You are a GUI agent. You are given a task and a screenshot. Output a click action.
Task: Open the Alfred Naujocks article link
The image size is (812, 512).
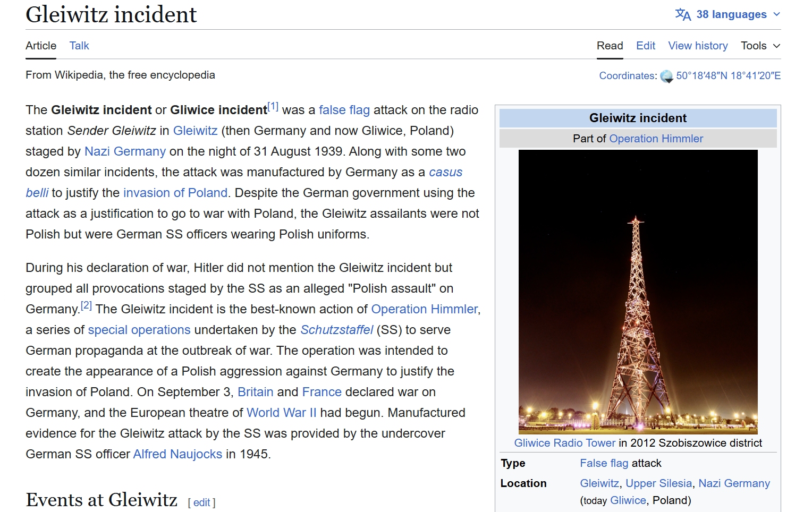(x=177, y=454)
